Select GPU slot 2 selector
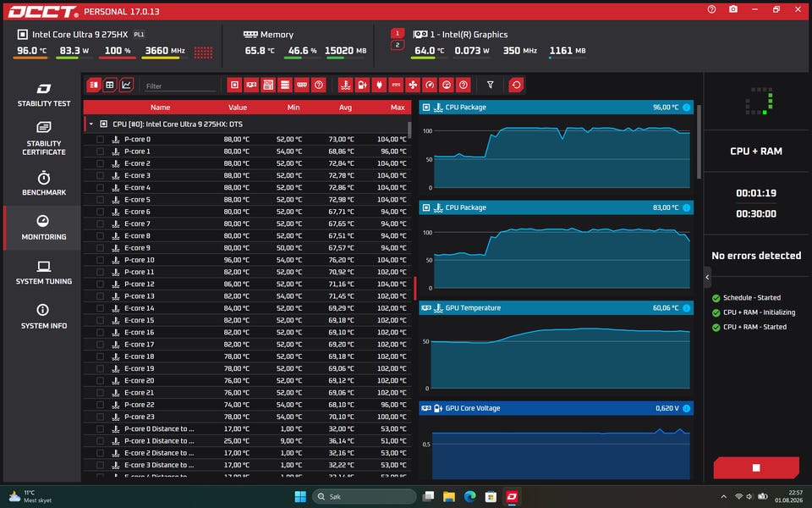This screenshot has width=812, height=508. pyautogui.click(x=398, y=45)
